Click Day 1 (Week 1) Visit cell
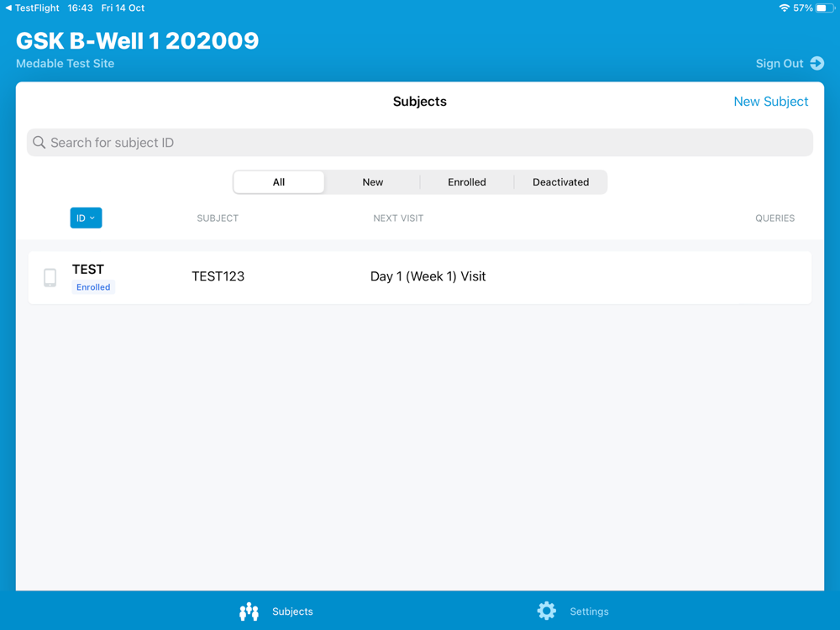Viewport: 840px width, 630px height. click(x=428, y=276)
